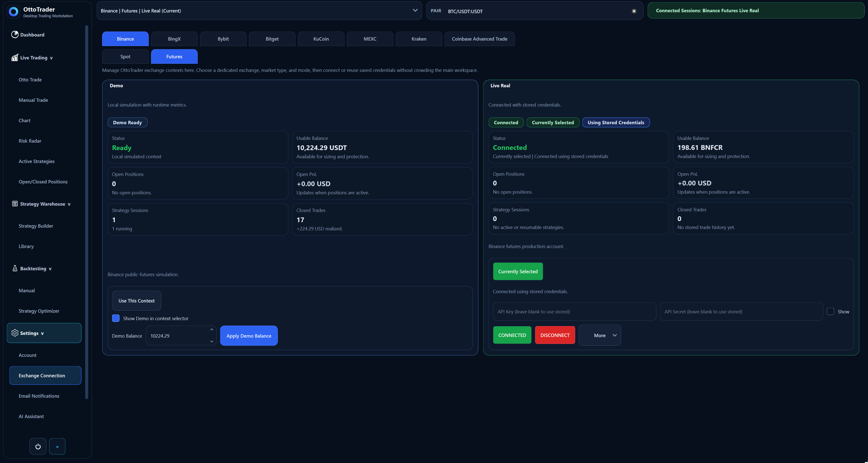This screenshot has width=868, height=463.
Task: Click Apply Demo Balance button
Action: tap(249, 336)
